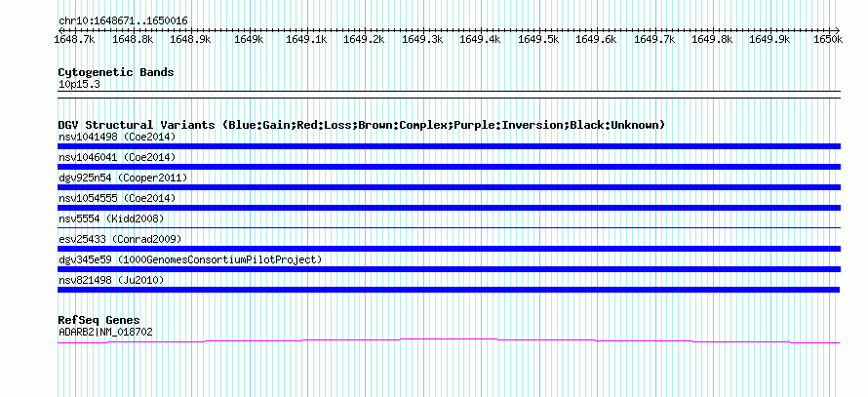Click the blue gain bar for nsv1054555
868x397 pixels.
449,208
